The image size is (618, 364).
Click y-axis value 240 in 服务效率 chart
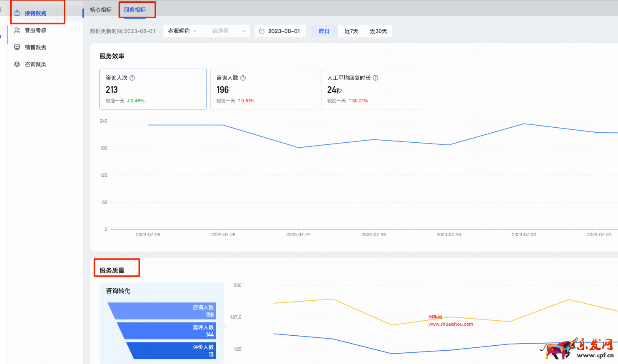click(103, 121)
